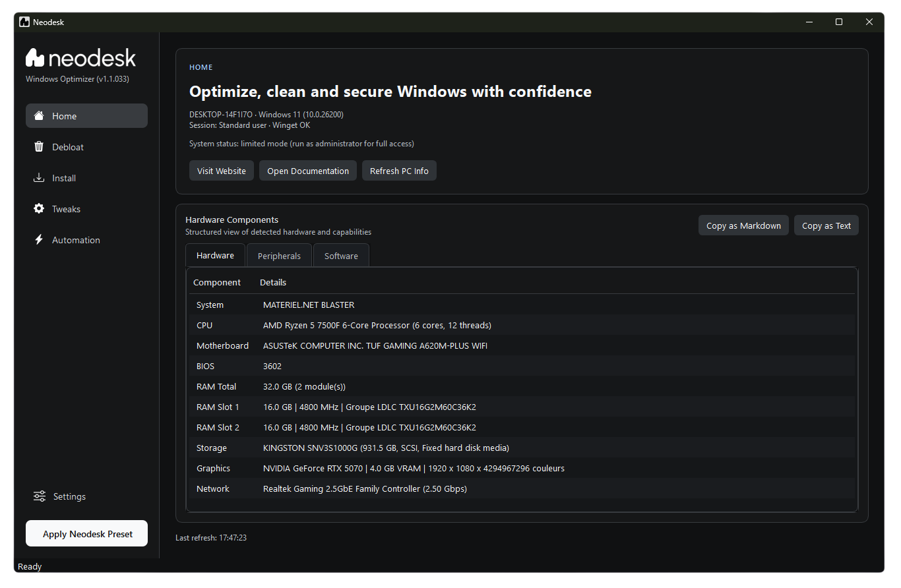Click Refresh PC Info button
Viewport: 901px width, 588px height.
399,171
